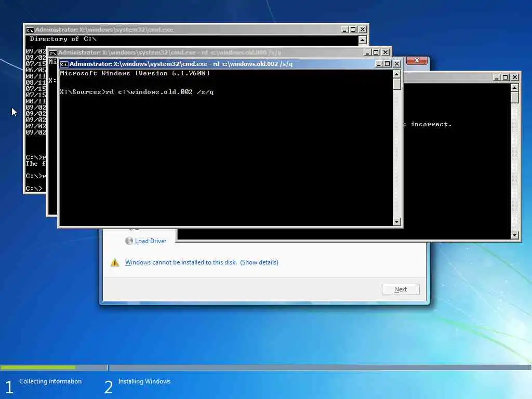Close the red X setup dialog
Image resolution: width=532 pixels, height=399 pixels.
pos(417,60)
